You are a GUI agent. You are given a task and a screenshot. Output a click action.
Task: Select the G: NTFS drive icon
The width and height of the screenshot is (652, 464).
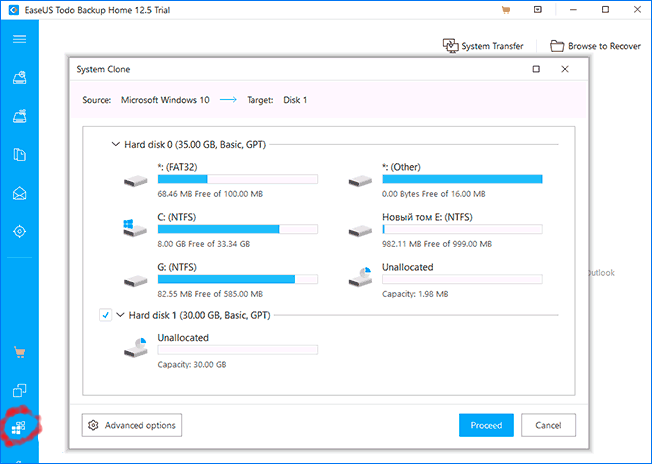[x=136, y=281]
